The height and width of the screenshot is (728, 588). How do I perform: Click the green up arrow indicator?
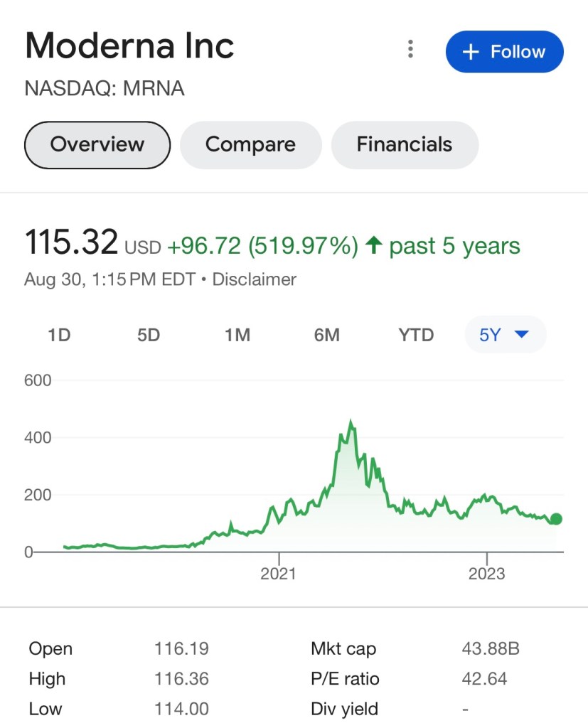tap(373, 247)
